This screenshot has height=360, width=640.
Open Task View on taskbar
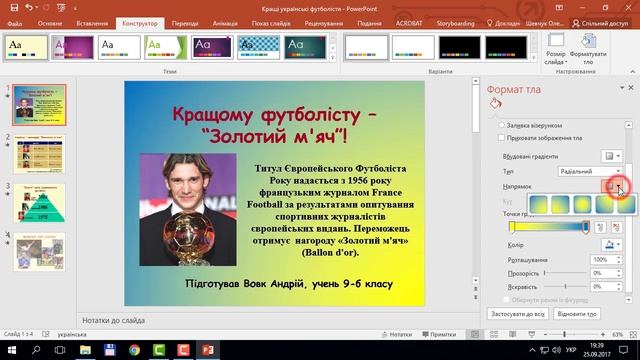(60, 350)
